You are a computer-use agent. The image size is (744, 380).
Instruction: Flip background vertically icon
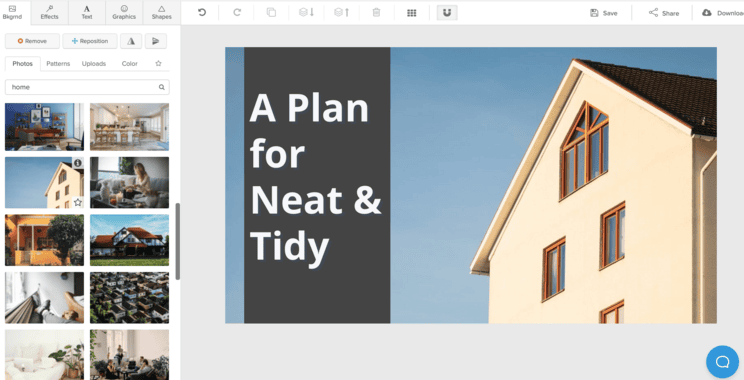(x=156, y=41)
